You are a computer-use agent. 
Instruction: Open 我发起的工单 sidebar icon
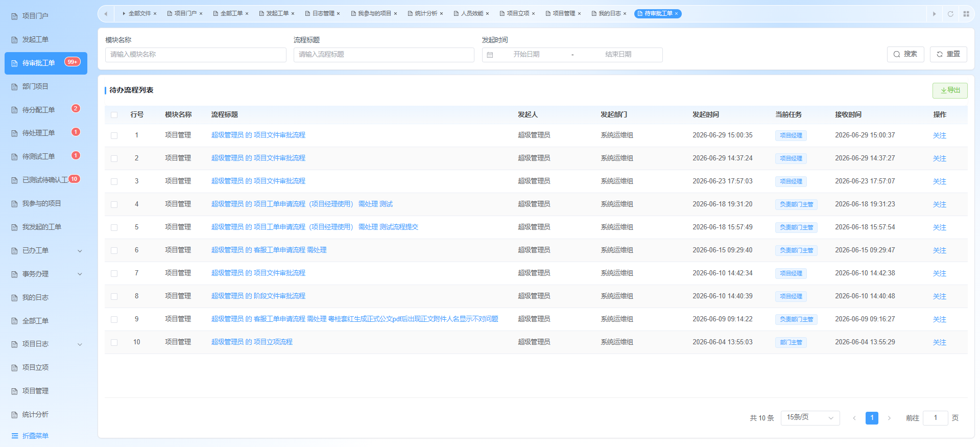click(14, 227)
